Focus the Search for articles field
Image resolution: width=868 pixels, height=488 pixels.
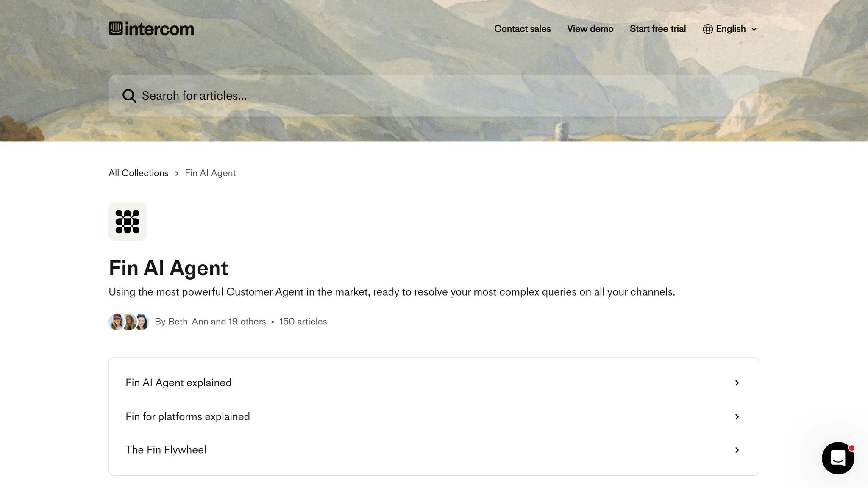pos(434,96)
